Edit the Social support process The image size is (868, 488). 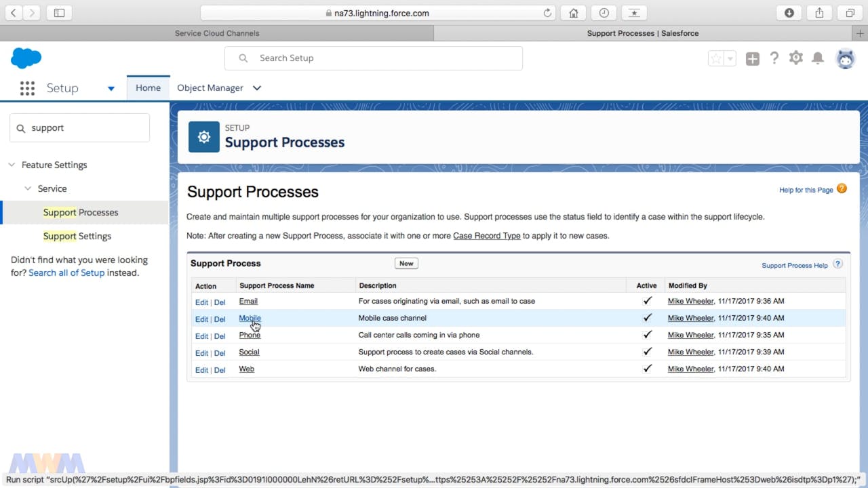point(201,352)
